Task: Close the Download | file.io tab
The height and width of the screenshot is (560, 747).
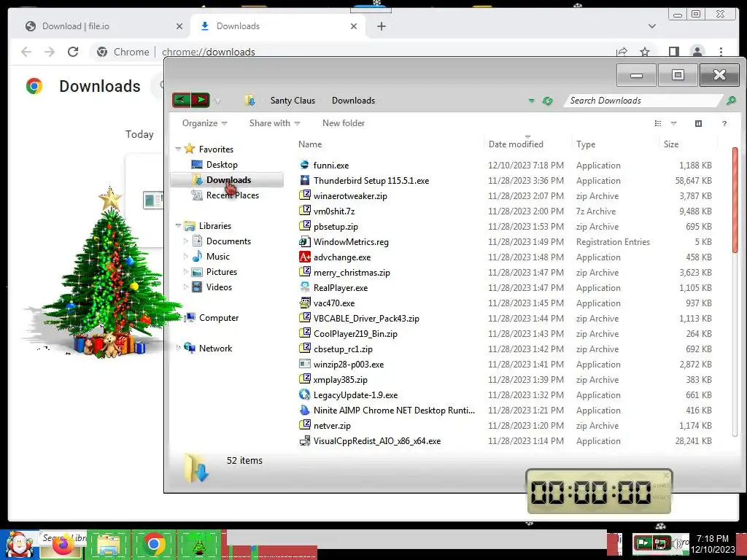Action: [x=179, y=26]
